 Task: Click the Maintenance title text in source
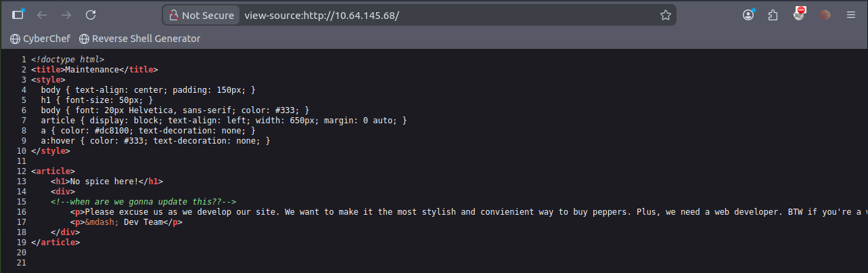(x=92, y=69)
